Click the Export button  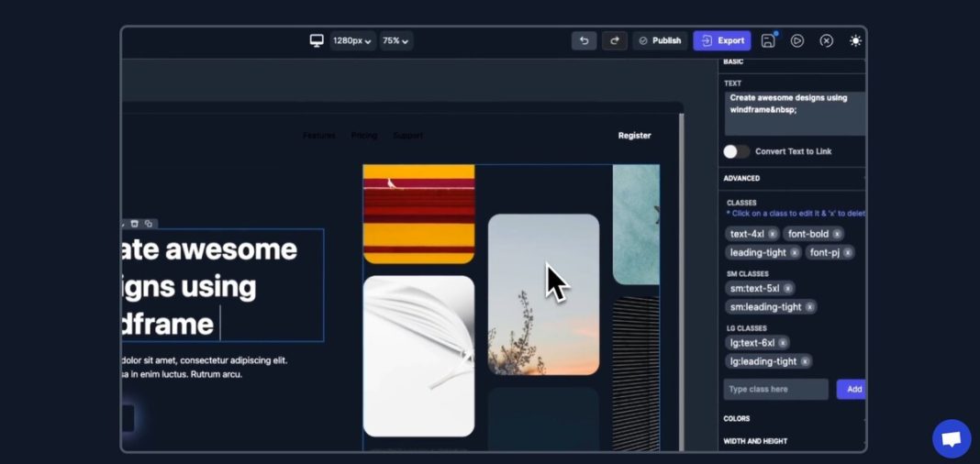point(722,40)
